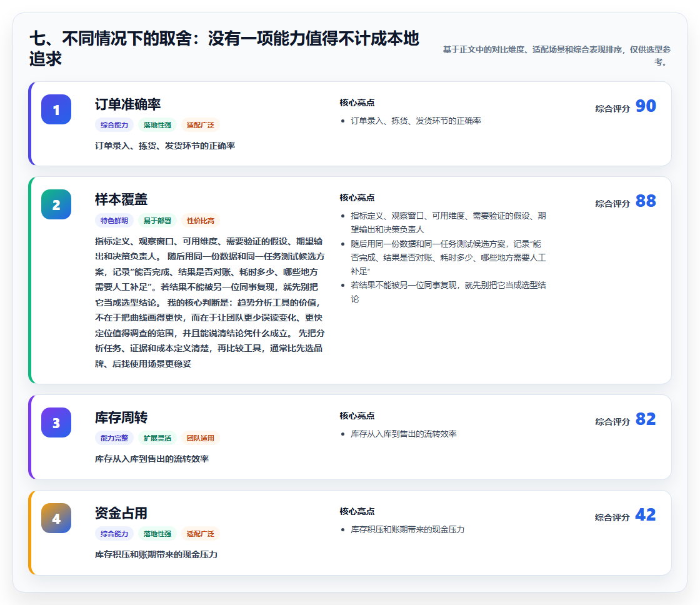The width and height of the screenshot is (700, 605).
Task: Click the subtitle note 基于正文中的对比维度
Action: tap(557, 56)
